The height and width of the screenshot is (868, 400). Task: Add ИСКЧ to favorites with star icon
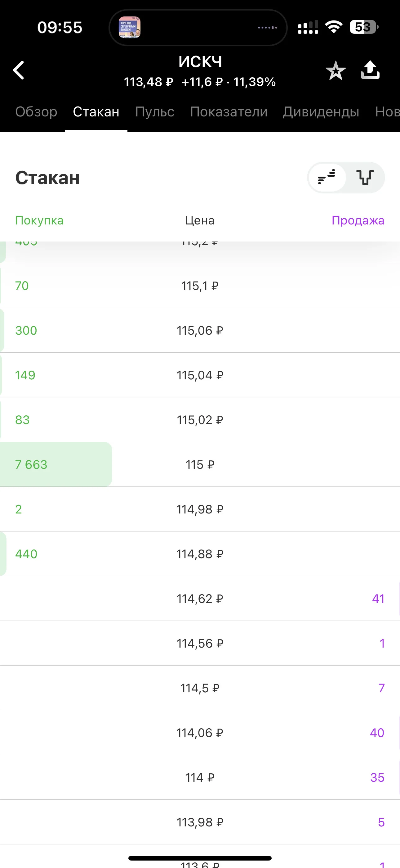point(336,70)
